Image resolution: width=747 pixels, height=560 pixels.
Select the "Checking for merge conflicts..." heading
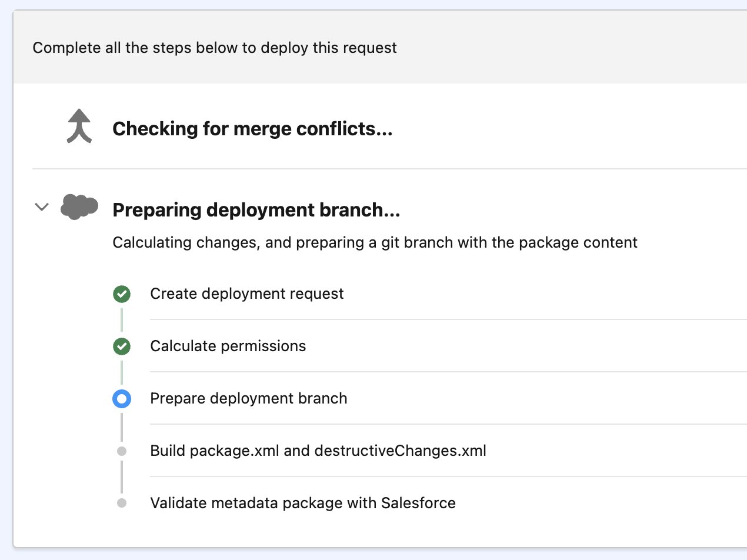pyautogui.click(x=252, y=128)
